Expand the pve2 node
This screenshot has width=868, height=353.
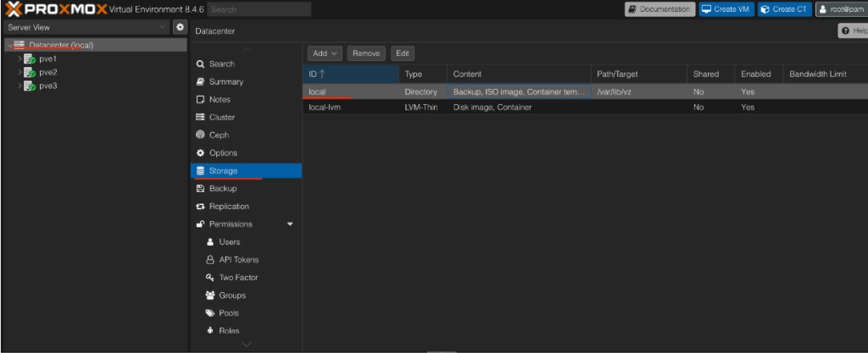pyautogui.click(x=20, y=72)
